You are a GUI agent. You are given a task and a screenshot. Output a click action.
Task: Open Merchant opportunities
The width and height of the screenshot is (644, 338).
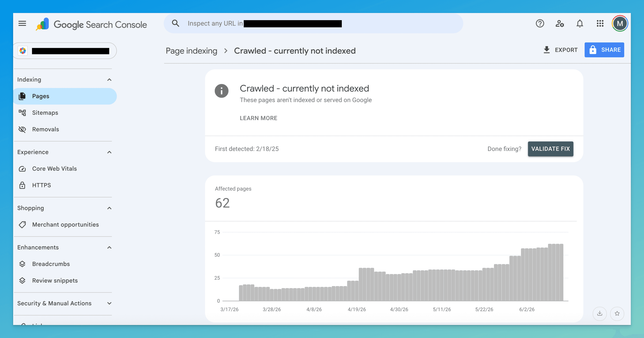coord(65,225)
